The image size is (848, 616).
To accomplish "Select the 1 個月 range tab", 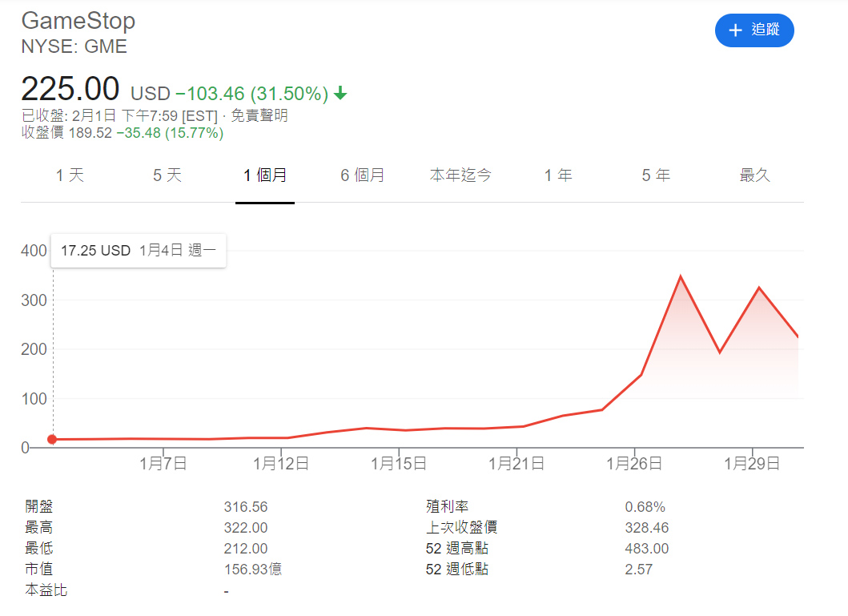I will pos(265,175).
